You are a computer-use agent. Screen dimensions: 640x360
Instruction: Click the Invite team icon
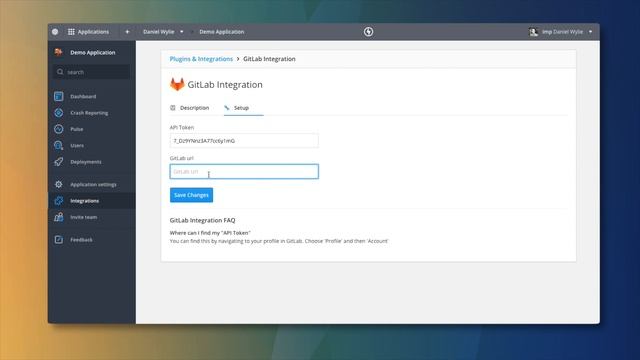[x=59, y=217]
